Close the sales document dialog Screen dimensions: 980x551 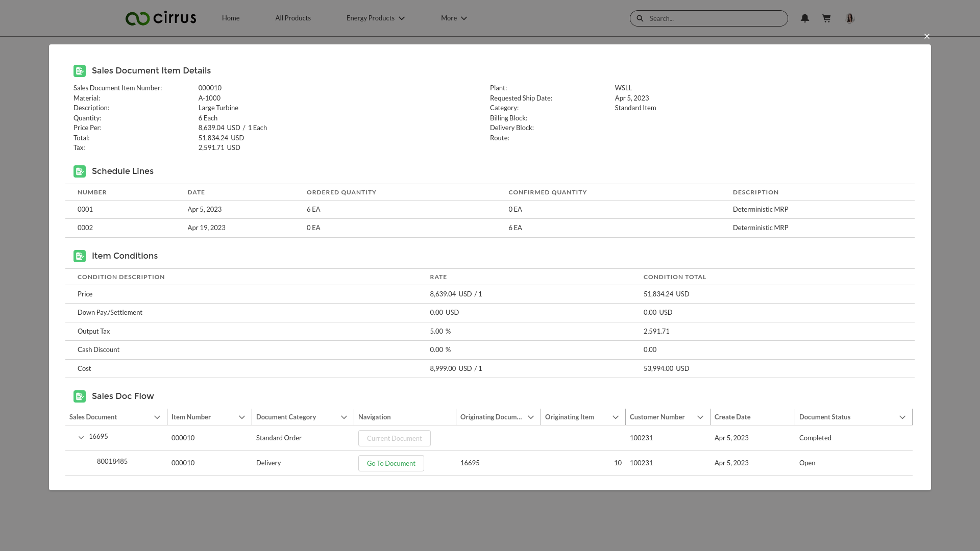click(927, 36)
